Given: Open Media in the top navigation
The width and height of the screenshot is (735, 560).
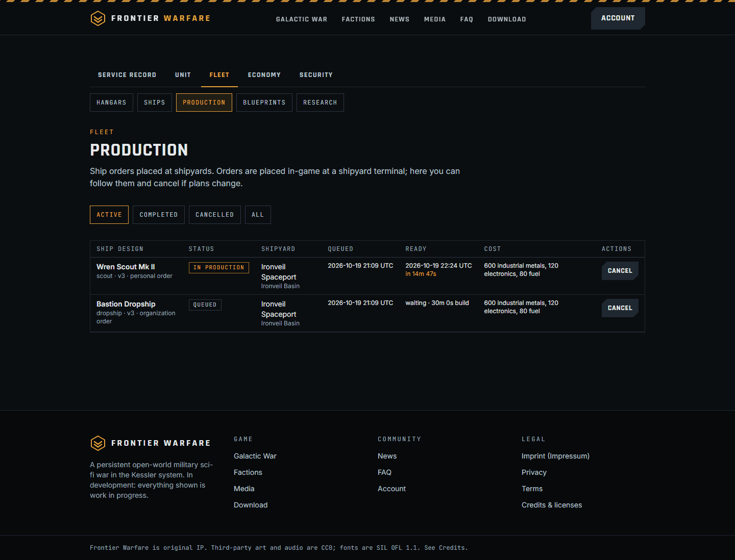Looking at the screenshot, I should [435, 19].
